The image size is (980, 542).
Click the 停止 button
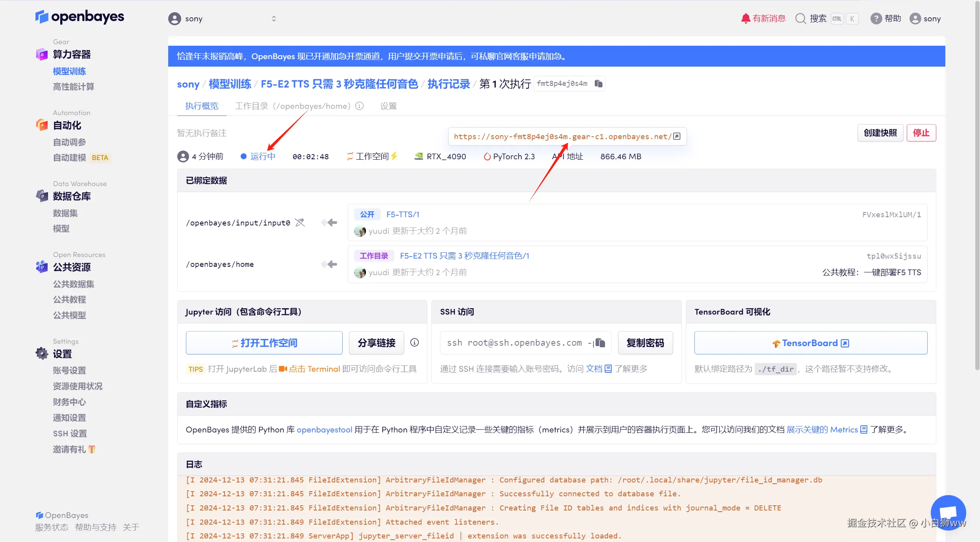921,133
